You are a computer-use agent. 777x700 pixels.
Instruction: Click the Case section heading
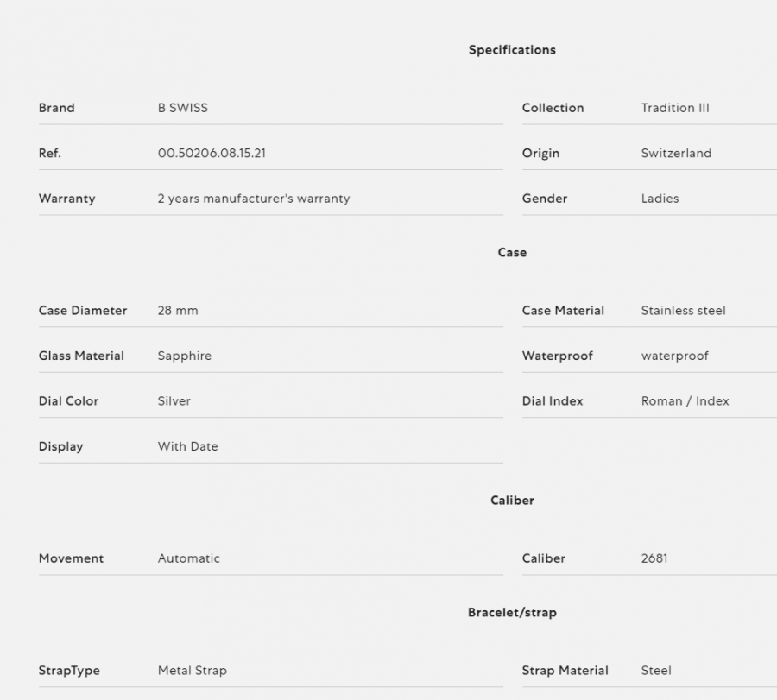pos(512,253)
